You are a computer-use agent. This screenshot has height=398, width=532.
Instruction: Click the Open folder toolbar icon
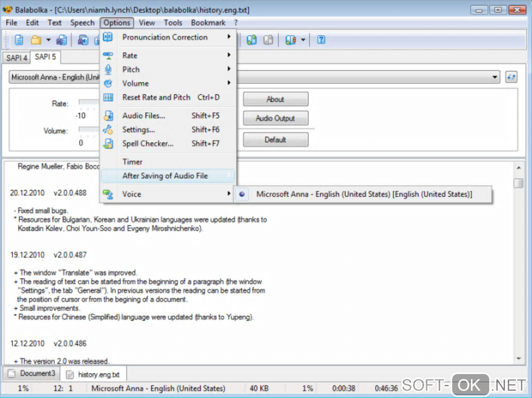[36, 40]
